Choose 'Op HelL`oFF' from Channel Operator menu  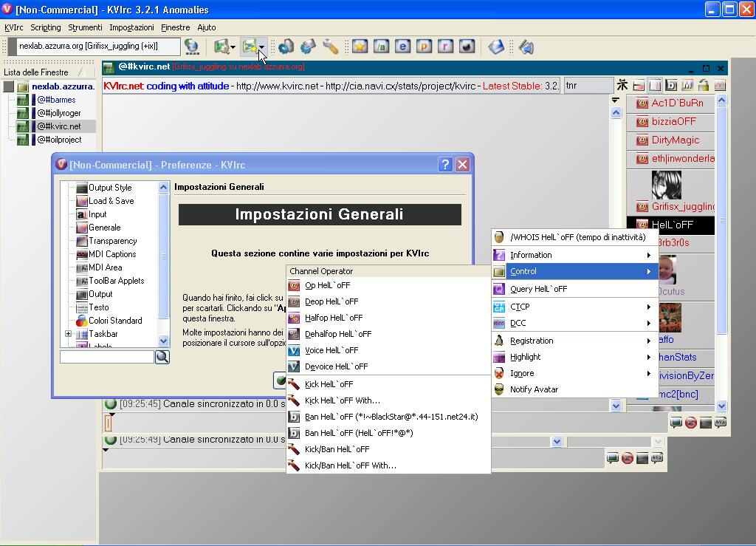point(388,285)
